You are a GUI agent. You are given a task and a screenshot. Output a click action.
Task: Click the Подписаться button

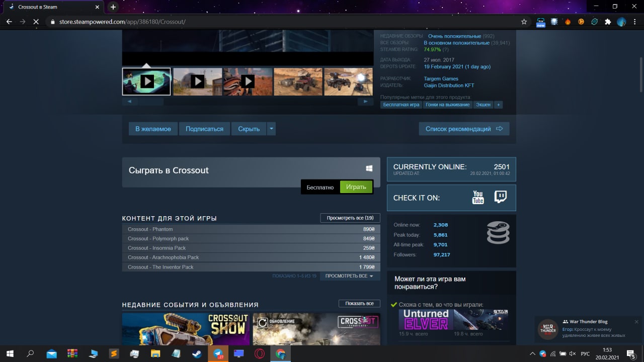point(204,129)
